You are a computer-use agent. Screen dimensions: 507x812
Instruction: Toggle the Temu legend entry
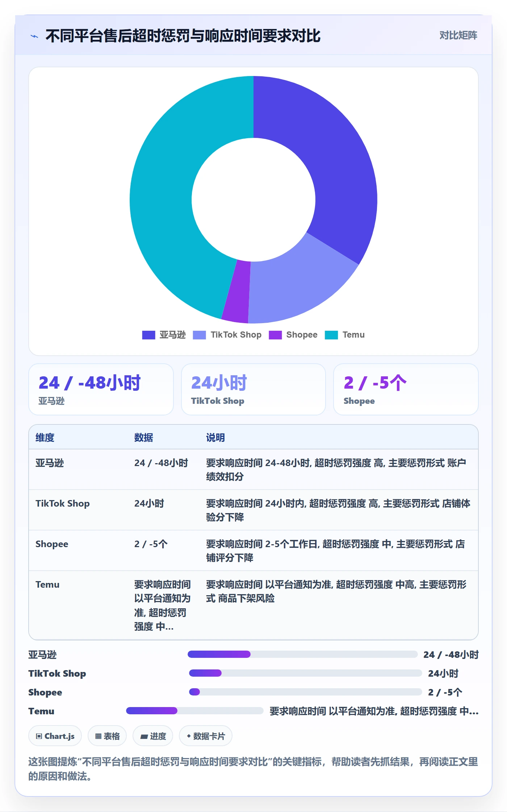345,335
